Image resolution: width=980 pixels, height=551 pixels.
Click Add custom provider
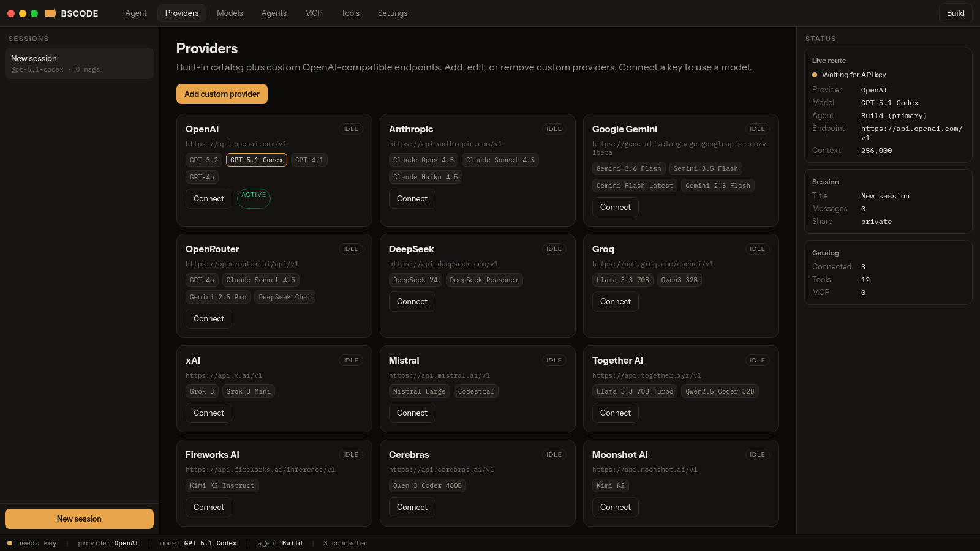point(222,94)
